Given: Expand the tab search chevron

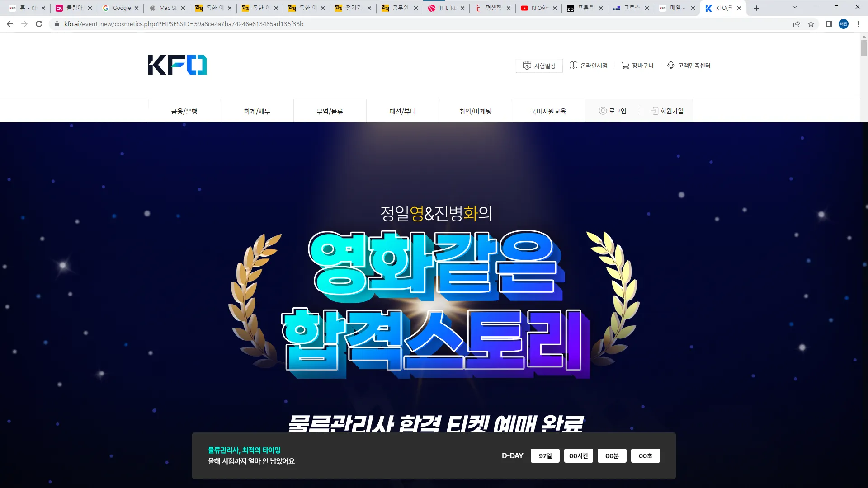Looking at the screenshot, I should pyautogui.click(x=795, y=7).
